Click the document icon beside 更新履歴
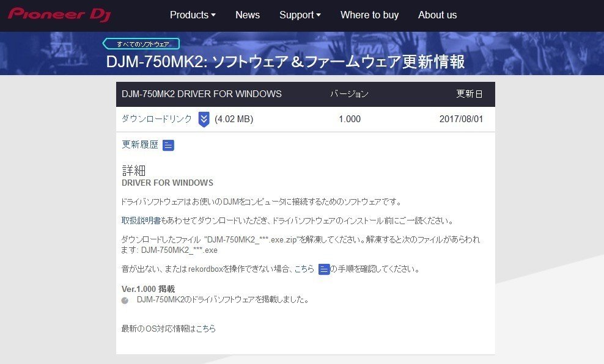This screenshot has height=364, width=604. (168, 145)
